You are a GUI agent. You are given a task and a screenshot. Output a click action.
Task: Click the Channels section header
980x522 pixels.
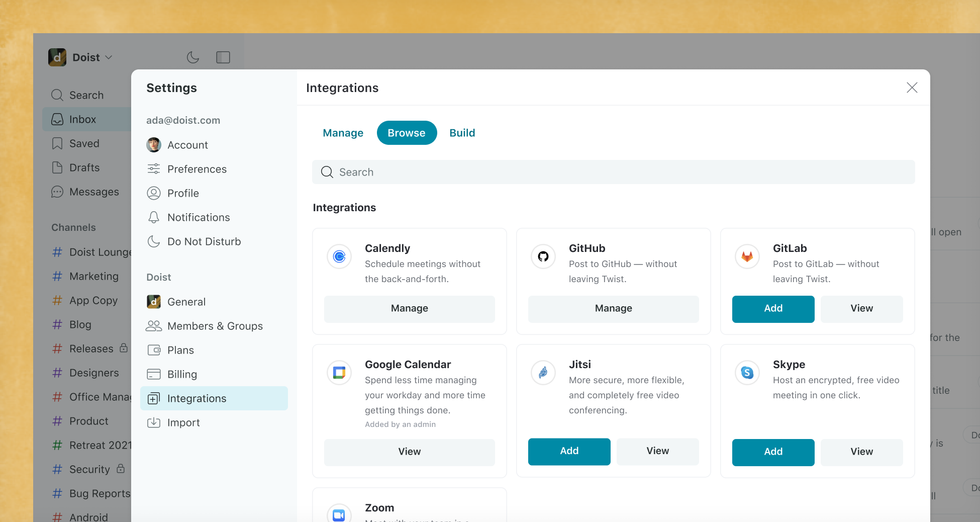click(x=73, y=227)
